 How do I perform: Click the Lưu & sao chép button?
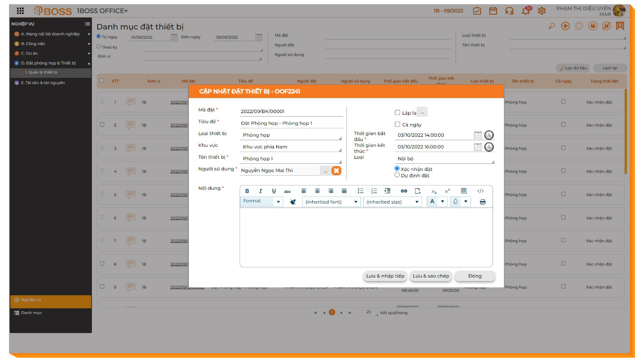(431, 276)
